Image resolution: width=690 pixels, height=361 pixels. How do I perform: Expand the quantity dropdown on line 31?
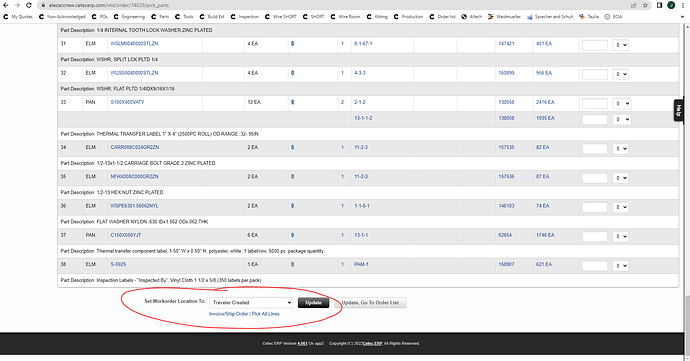tap(620, 45)
